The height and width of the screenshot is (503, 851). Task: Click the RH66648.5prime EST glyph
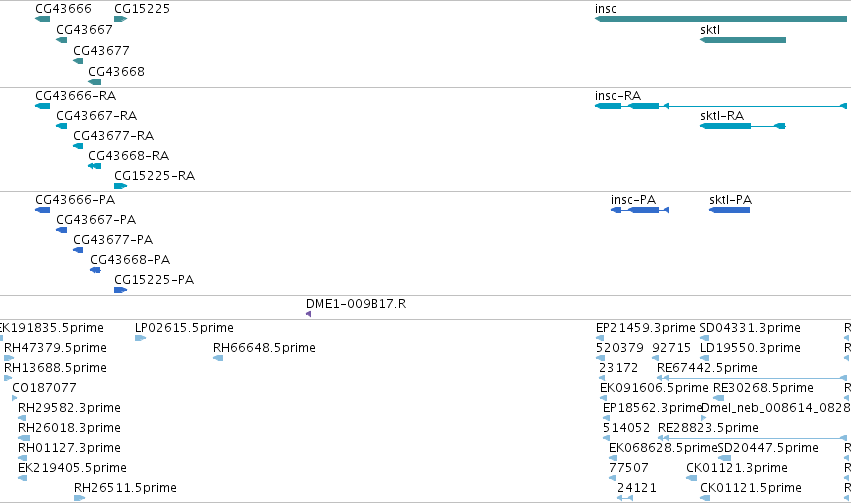[x=218, y=358]
